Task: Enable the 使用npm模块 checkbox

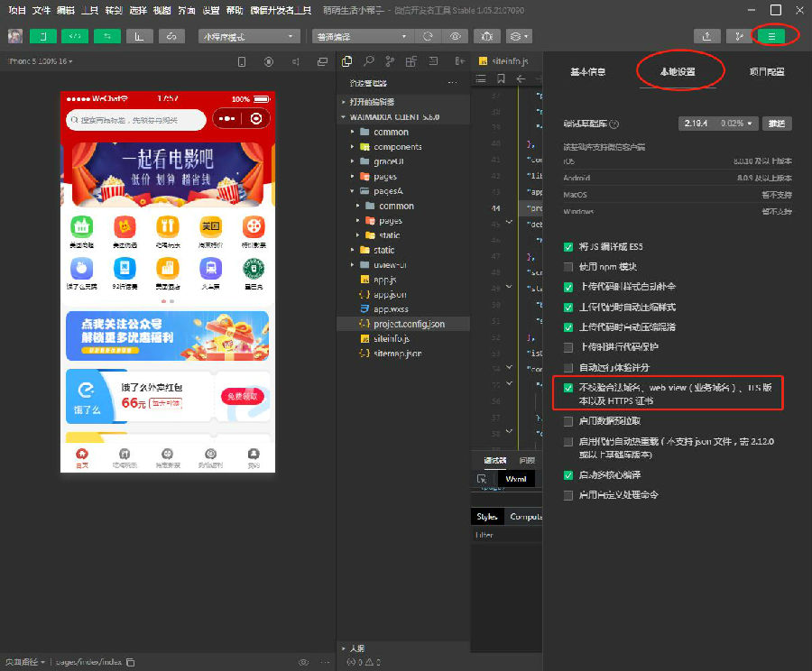Action: click(x=568, y=267)
